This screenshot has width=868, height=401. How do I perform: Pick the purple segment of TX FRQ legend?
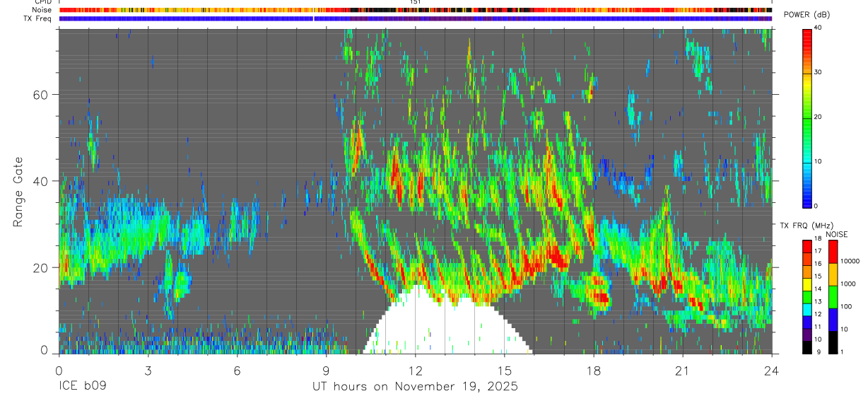tap(807, 335)
